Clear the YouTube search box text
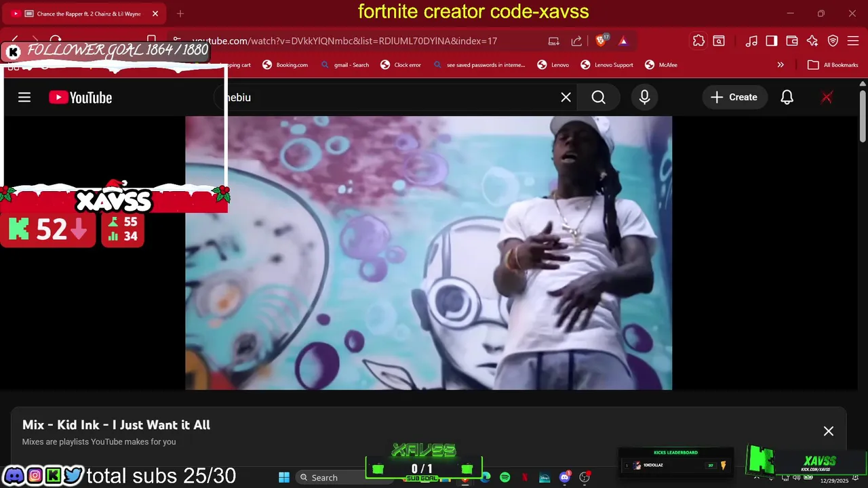 point(566,98)
